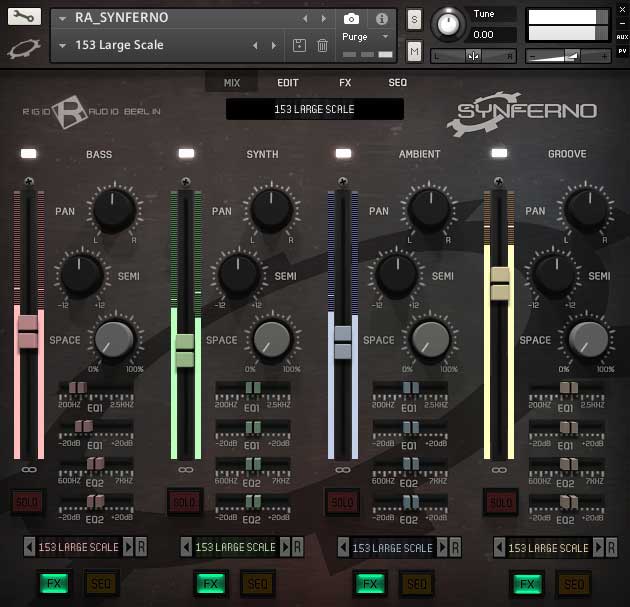Open the instrument info icon
This screenshot has width=630, height=607.
click(x=381, y=18)
